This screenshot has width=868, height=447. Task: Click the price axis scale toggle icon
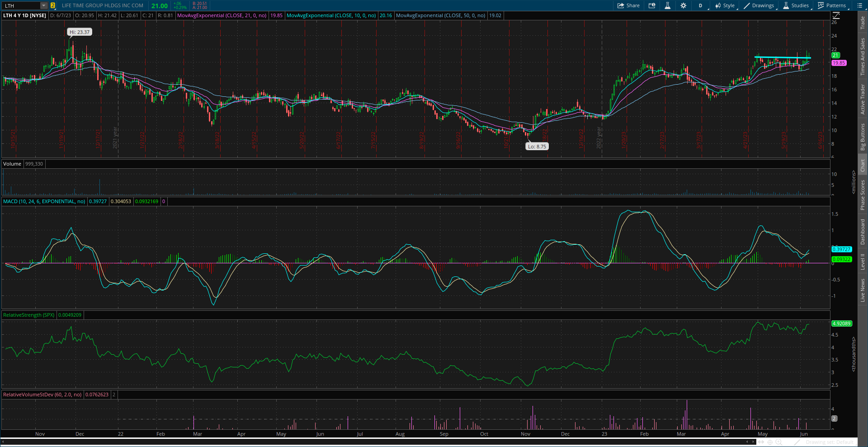pos(836,15)
